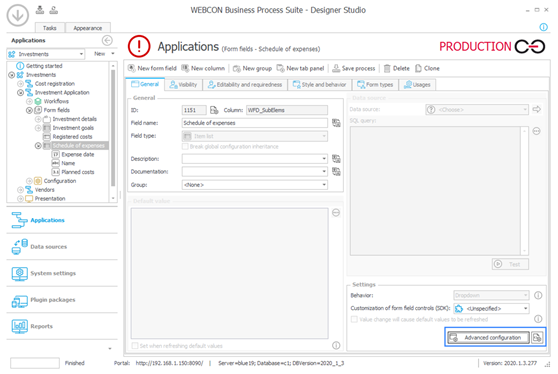Toggle Set when refreshing default values checkbox
Image resolution: width=558 pixels, height=374 pixels.
135,346
